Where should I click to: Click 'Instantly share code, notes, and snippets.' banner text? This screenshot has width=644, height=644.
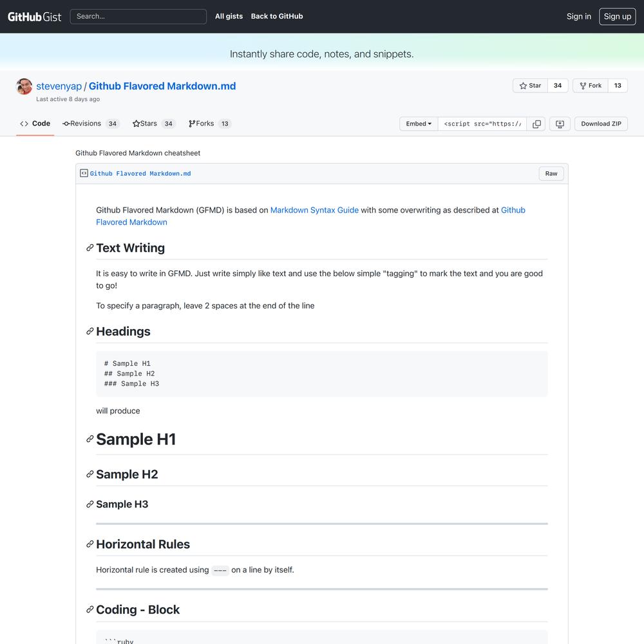[321, 54]
